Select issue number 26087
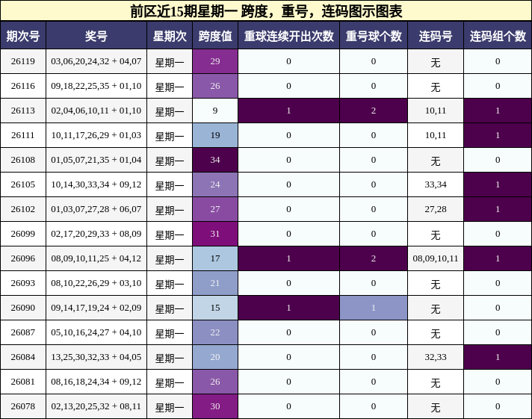 [23, 332]
